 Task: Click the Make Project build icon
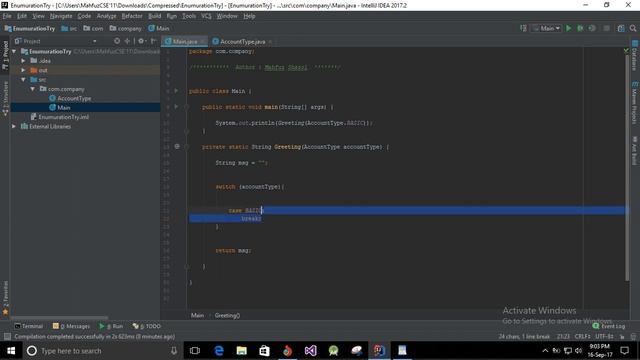[x=523, y=28]
